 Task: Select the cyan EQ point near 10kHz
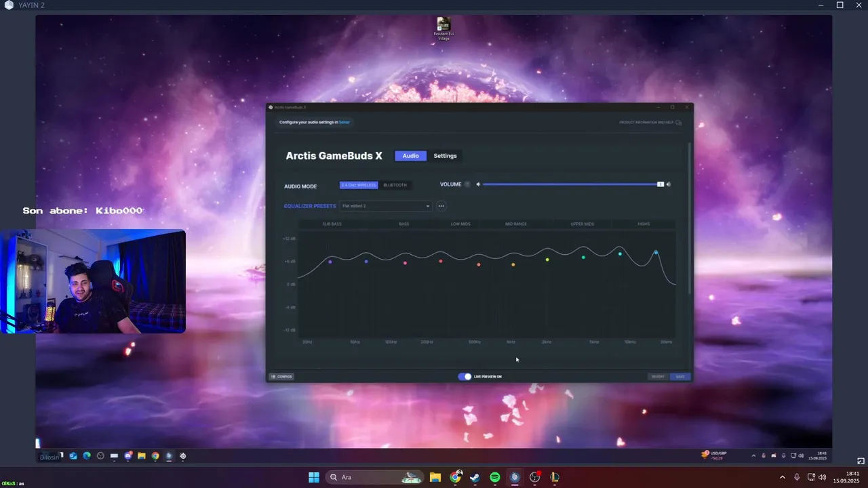click(620, 253)
